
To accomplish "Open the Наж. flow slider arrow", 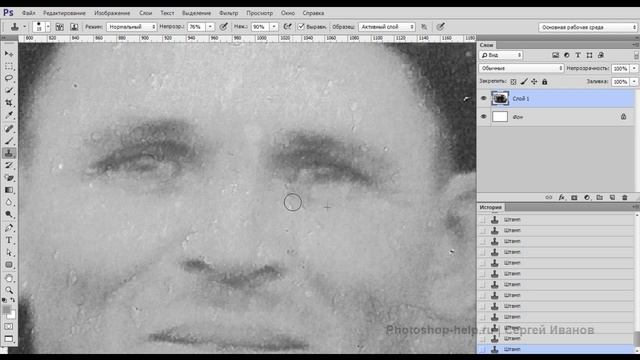I will [274, 27].
